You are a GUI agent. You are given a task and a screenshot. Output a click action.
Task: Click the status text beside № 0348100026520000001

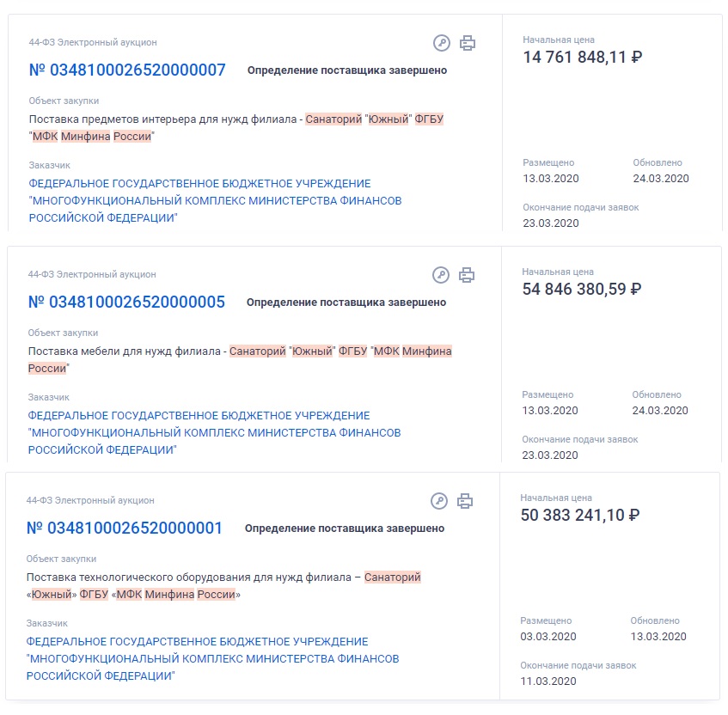coord(345,529)
